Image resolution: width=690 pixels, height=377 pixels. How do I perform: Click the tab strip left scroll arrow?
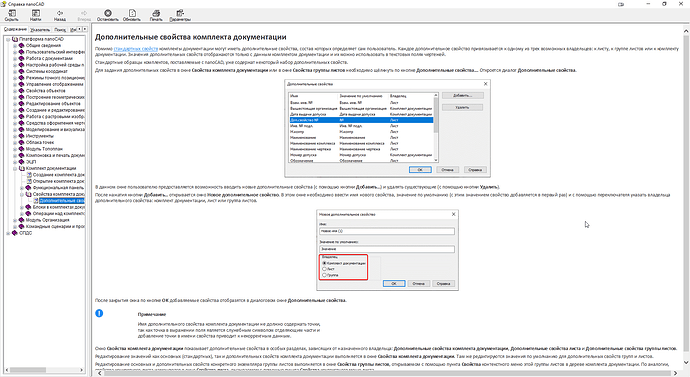point(80,29)
